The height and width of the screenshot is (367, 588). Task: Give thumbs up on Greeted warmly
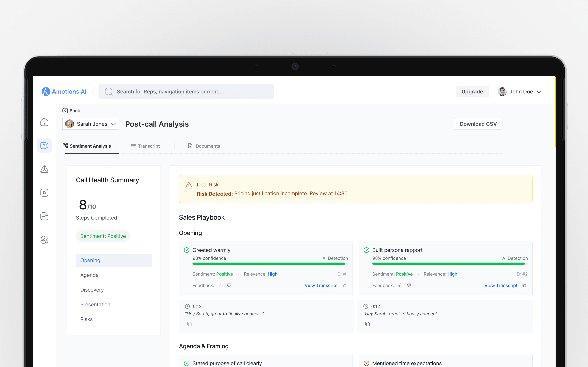[x=220, y=285]
